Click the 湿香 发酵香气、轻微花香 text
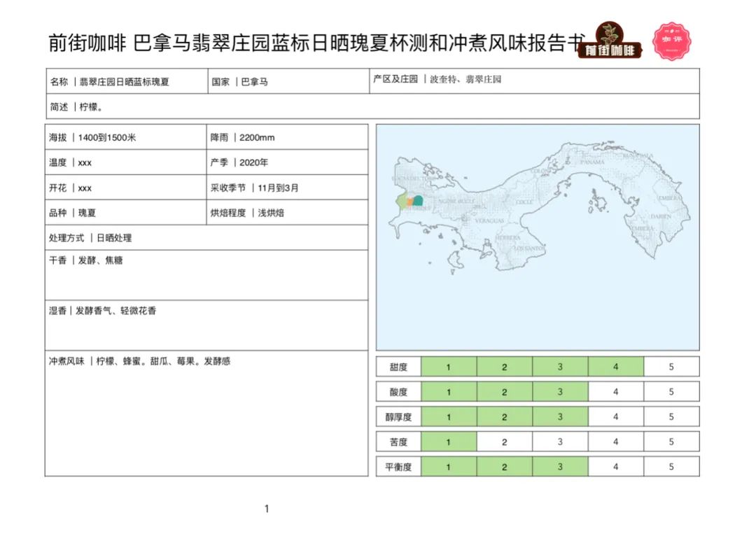 (x=102, y=311)
